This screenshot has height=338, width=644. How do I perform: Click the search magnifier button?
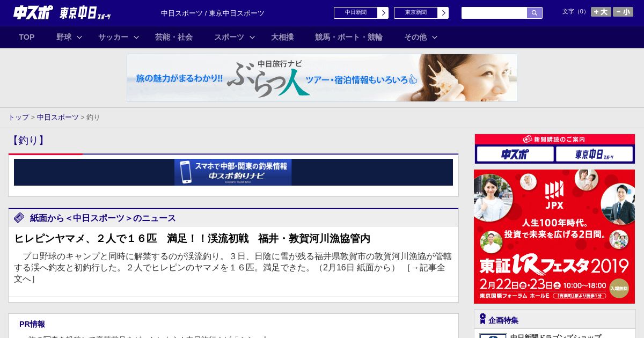coord(535,13)
